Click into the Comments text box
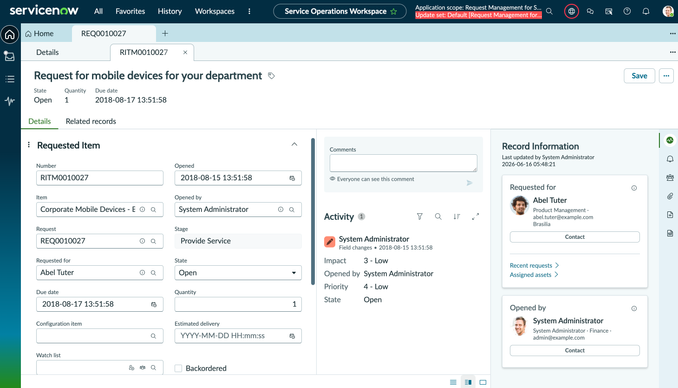 [403, 163]
